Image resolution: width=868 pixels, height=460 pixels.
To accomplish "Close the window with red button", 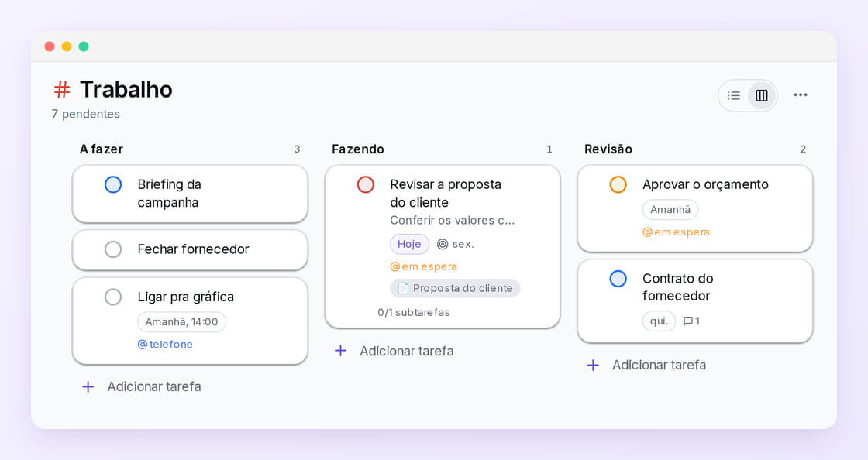I will pyautogui.click(x=50, y=46).
